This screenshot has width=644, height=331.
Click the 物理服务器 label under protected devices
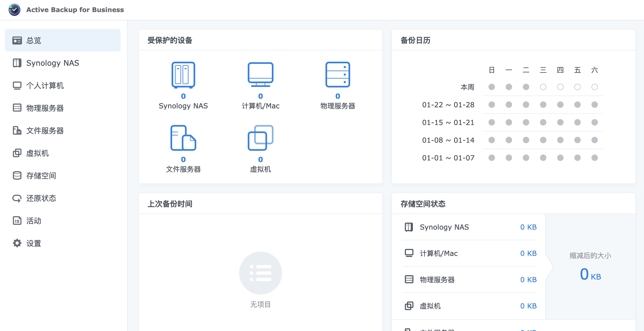pyautogui.click(x=338, y=106)
